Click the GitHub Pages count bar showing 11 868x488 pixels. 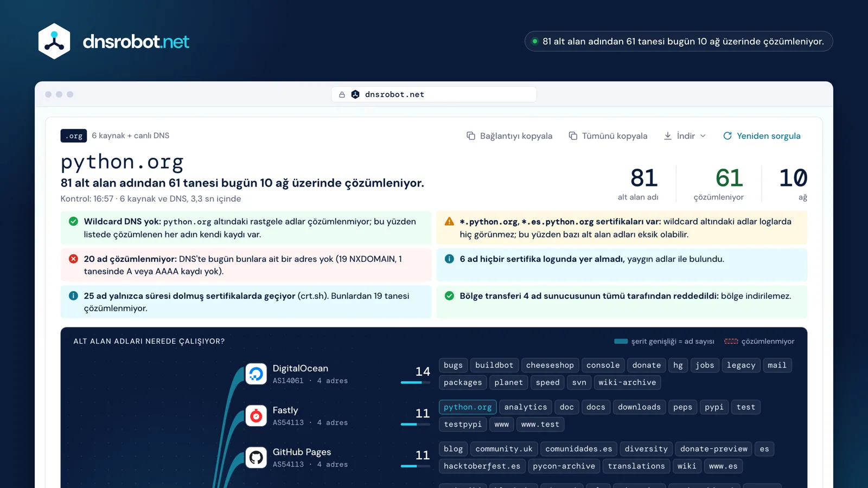coord(416,466)
